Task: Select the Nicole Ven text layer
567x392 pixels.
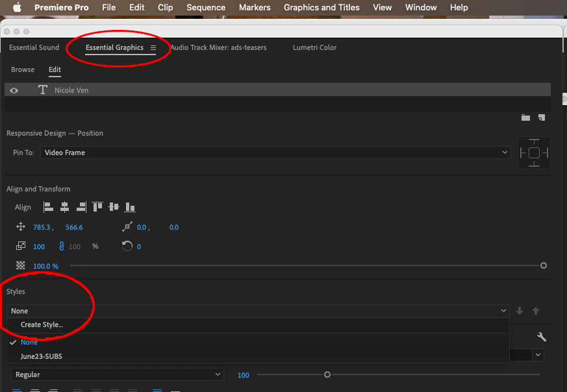Action: tap(277, 90)
